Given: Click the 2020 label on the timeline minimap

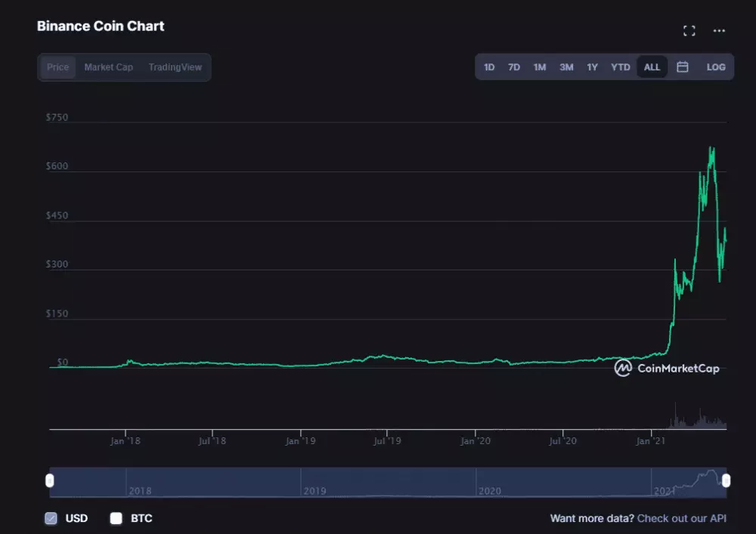Looking at the screenshot, I should [x=490, y=491].
